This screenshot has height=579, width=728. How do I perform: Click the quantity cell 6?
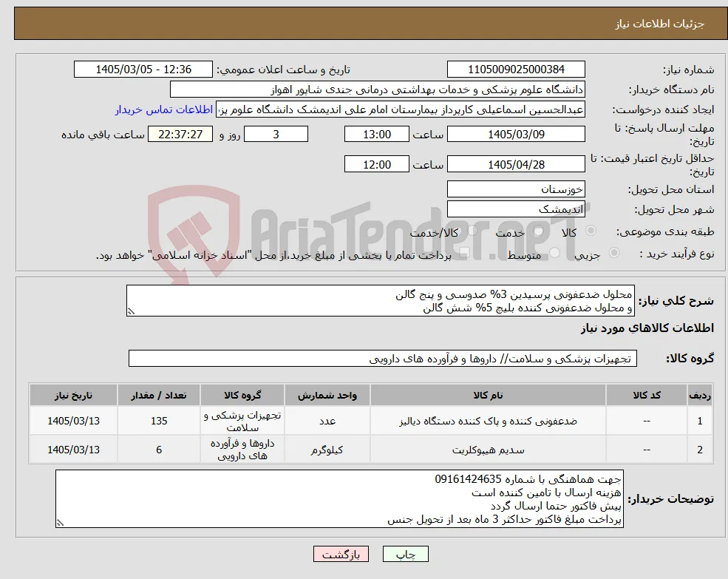159,450
